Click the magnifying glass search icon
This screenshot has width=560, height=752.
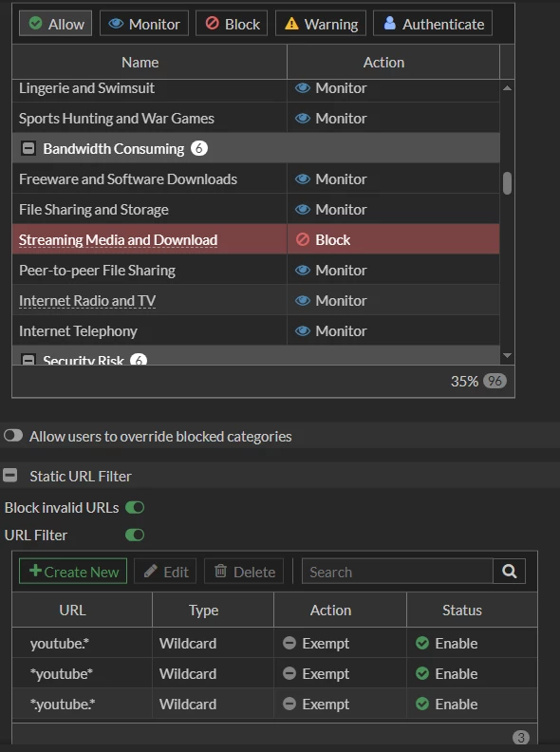coord(509,572)
